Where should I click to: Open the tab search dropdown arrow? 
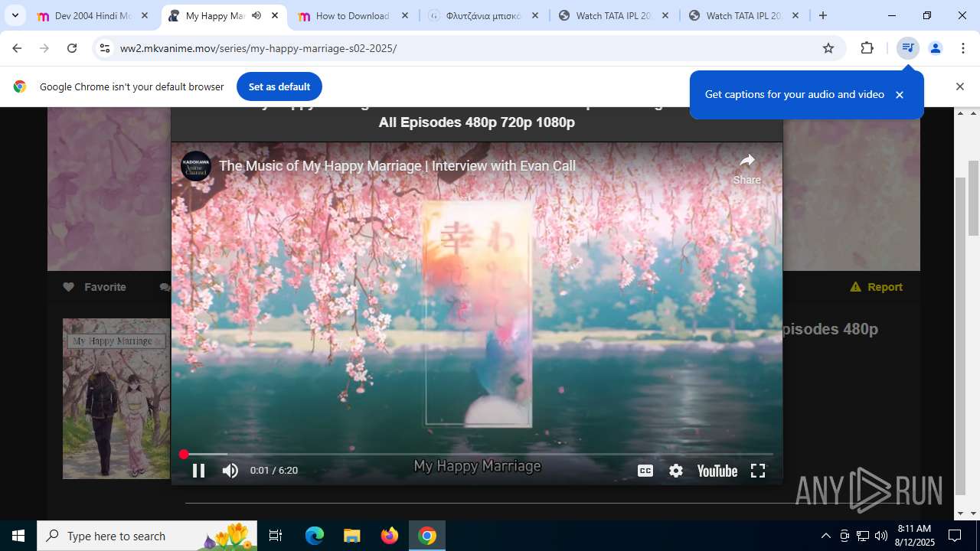(x=15, y=15)
